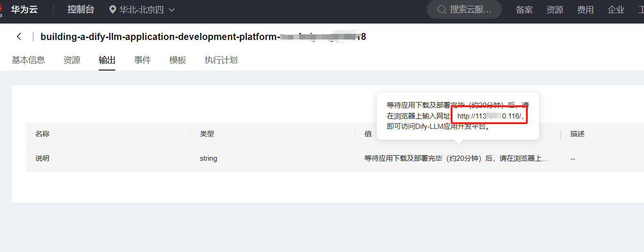Viewport: 644px width, 252px height.
Task: Switch to the 基本信息 tab
Action: (28, 60)
